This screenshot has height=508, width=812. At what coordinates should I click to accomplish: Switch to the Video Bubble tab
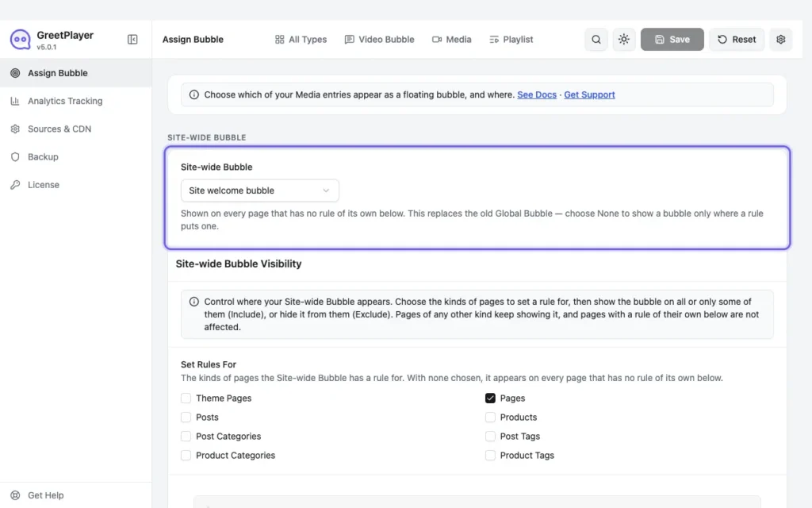click(380, 40)
